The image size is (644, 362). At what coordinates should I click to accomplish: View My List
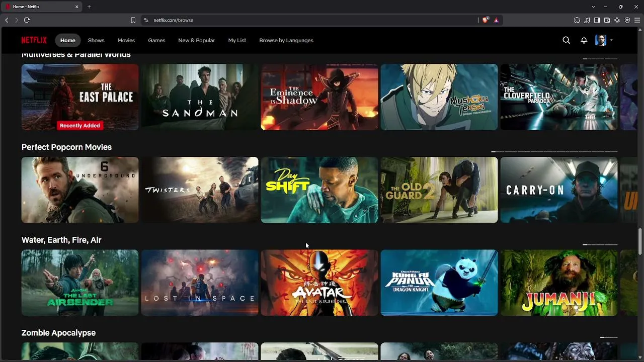(237, 40)
